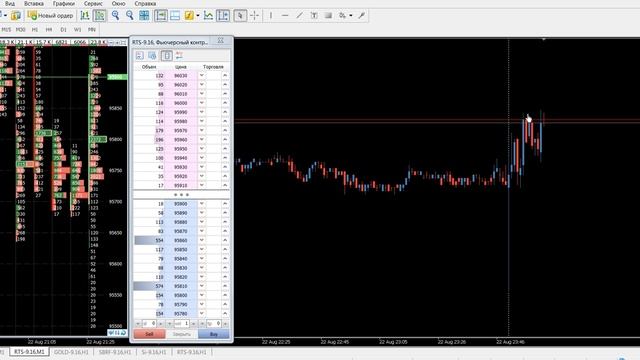The height and width of the screenshot is (360, 640).
Task: Select the vertical line drawing tool
Action: tap(271, 16)
